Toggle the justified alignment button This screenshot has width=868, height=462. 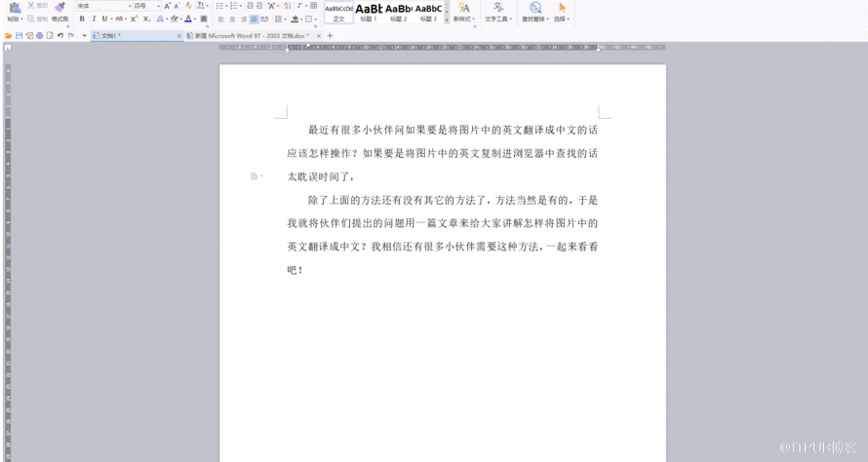coord(255,19)
